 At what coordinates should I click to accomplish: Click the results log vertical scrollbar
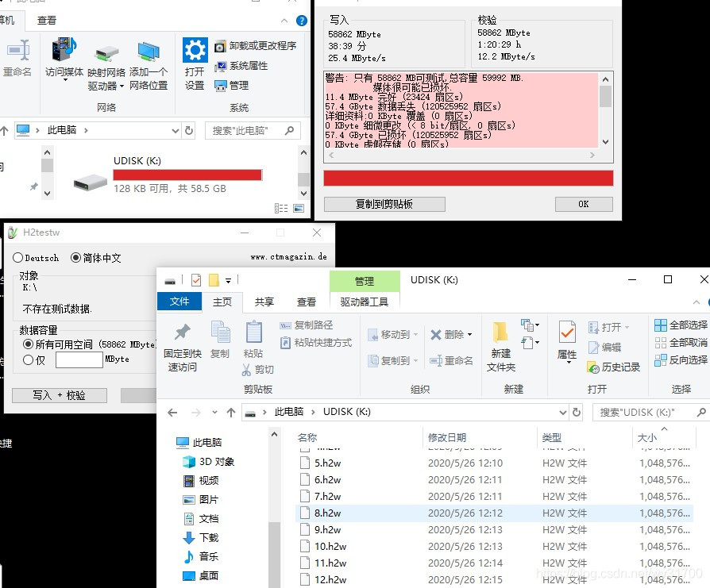(x=605, y=110)
